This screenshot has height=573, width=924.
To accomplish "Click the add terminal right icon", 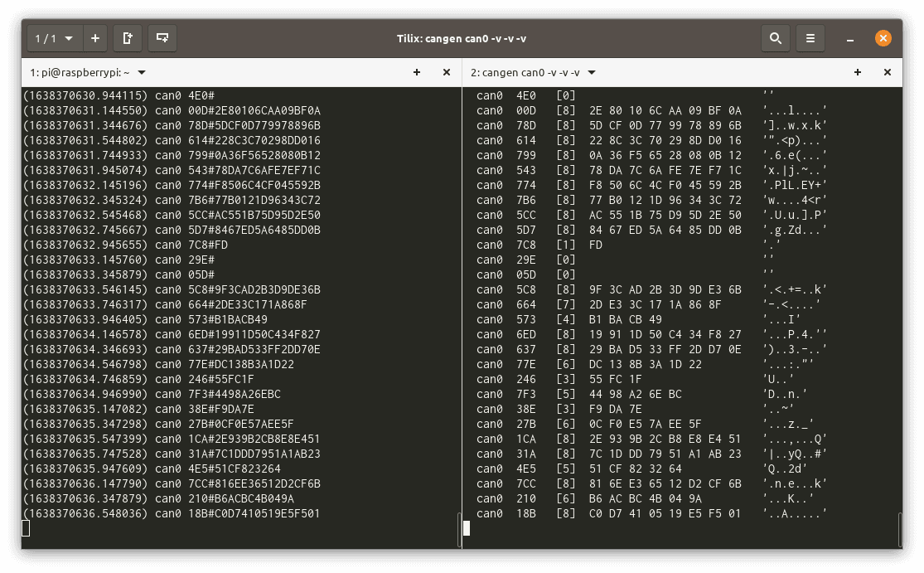I will click(x=128, y=38).
